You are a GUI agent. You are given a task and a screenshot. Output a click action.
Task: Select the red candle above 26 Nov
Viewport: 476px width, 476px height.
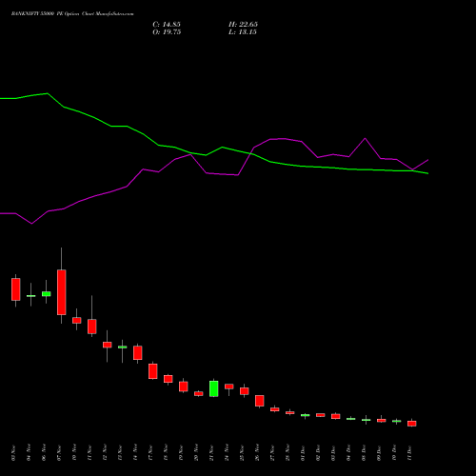click(x=260, y=401)
